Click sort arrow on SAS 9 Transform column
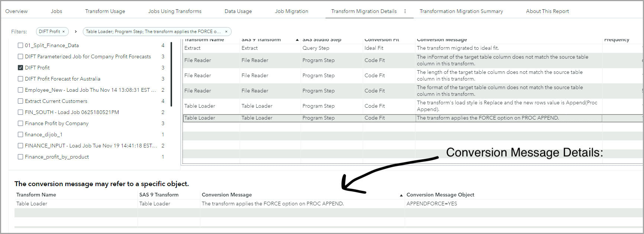 (x=297, y=40)
